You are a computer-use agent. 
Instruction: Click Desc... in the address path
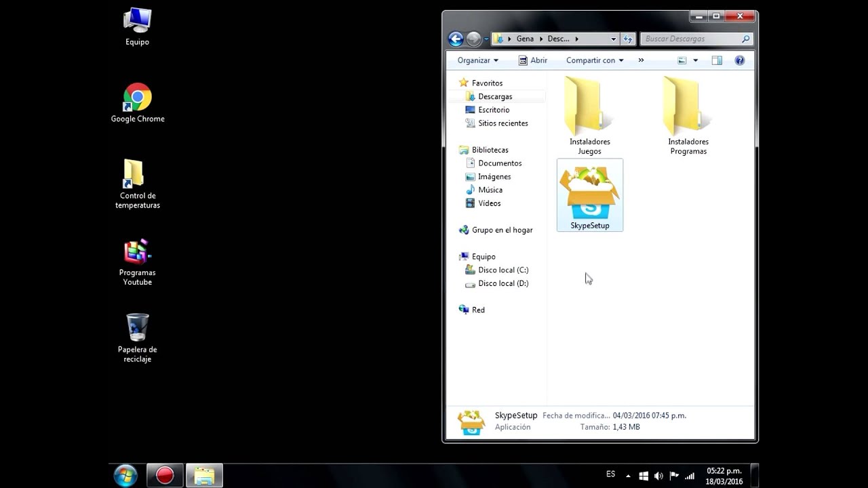[x=558, y=39]
